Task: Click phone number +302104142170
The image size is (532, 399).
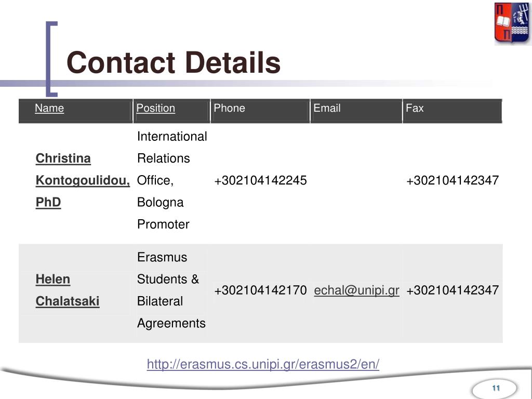Action: [x=260, y=290]
